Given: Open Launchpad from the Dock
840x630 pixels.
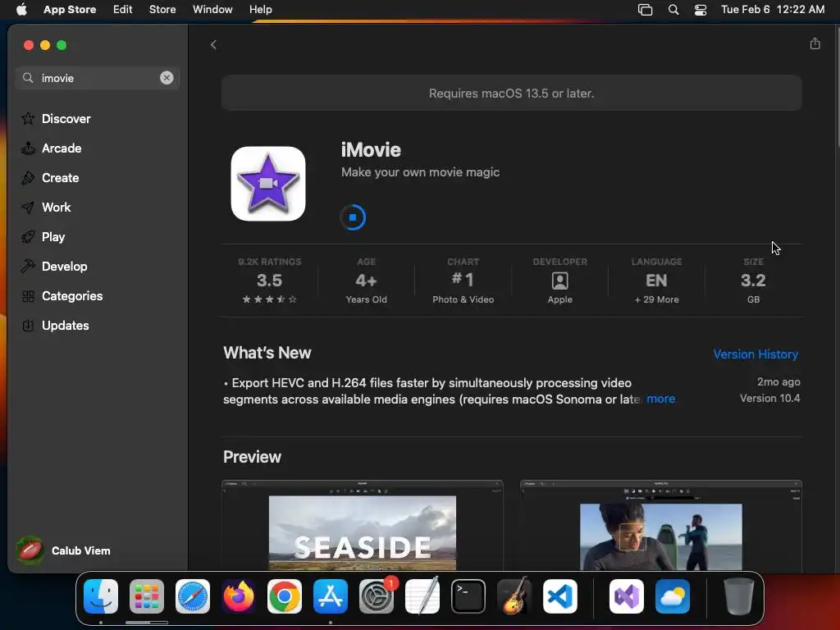Looking at the screenshot, I should [147, 596].
